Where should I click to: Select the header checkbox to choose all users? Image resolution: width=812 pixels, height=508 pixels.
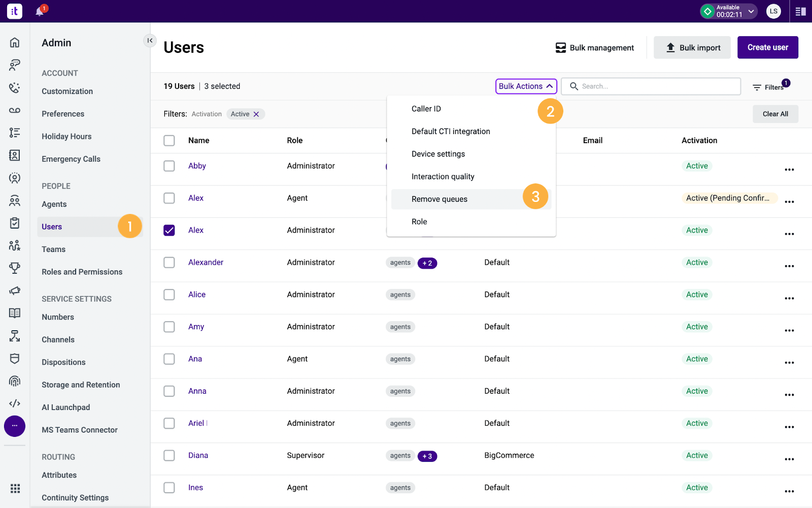[169, 140]
